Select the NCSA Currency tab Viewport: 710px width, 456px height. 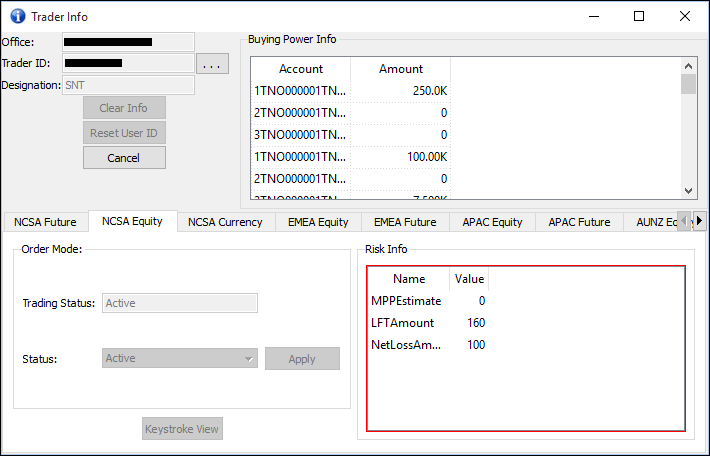(x=225, y=222)
